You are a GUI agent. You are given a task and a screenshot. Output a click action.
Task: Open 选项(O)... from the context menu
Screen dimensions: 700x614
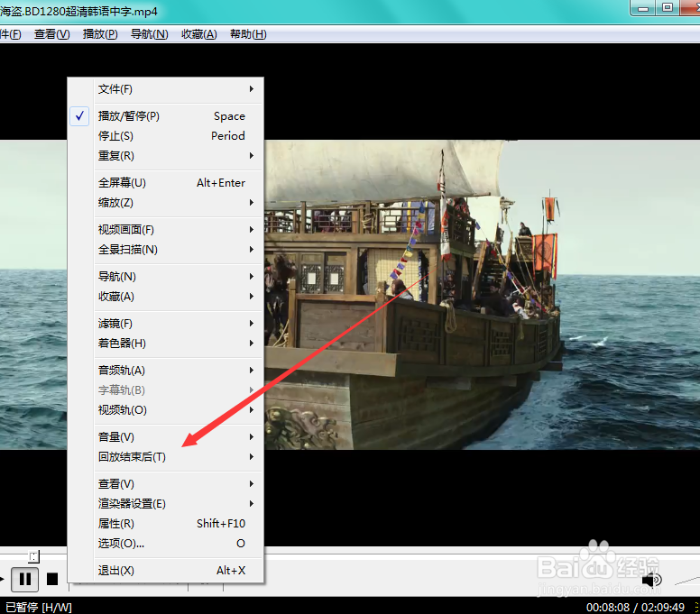pyautogui.click(x=166, y=544)
